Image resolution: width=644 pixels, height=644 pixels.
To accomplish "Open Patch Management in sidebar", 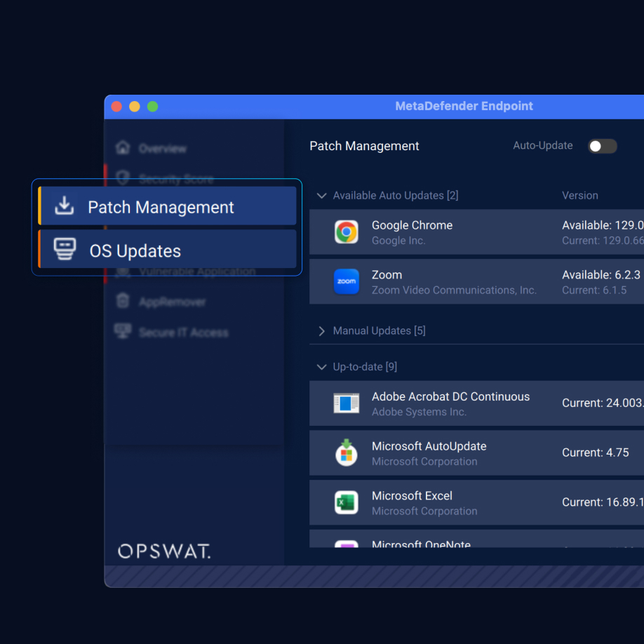I will [x=167, y=206].
